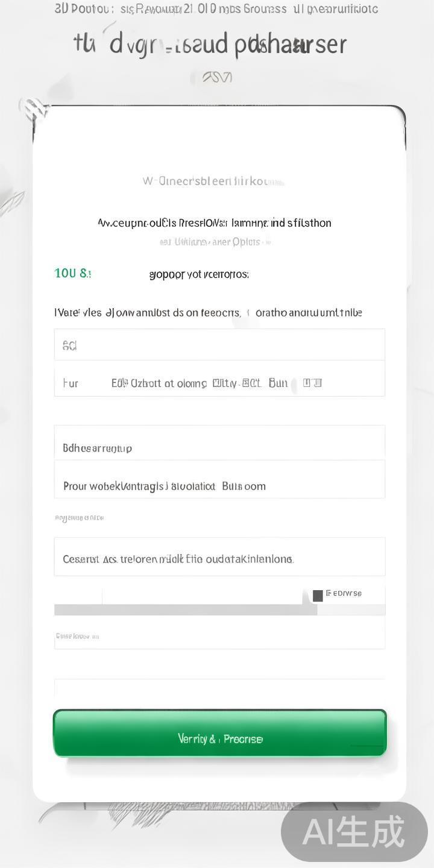
Task: Click the AI生成 watermark badge
Action: point(354,832)
